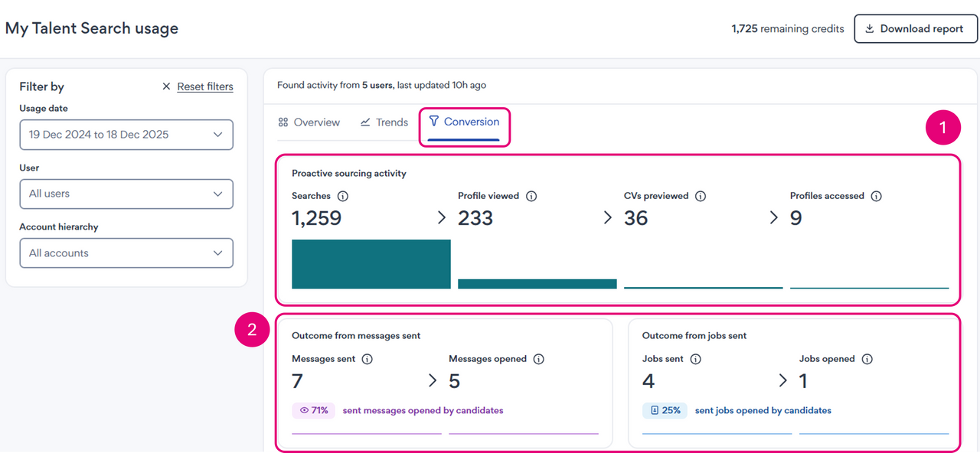The width and height of the screenshot is (980, 453).
Task: Click info icon next to Searches
Action: click(x=343, y=196)
